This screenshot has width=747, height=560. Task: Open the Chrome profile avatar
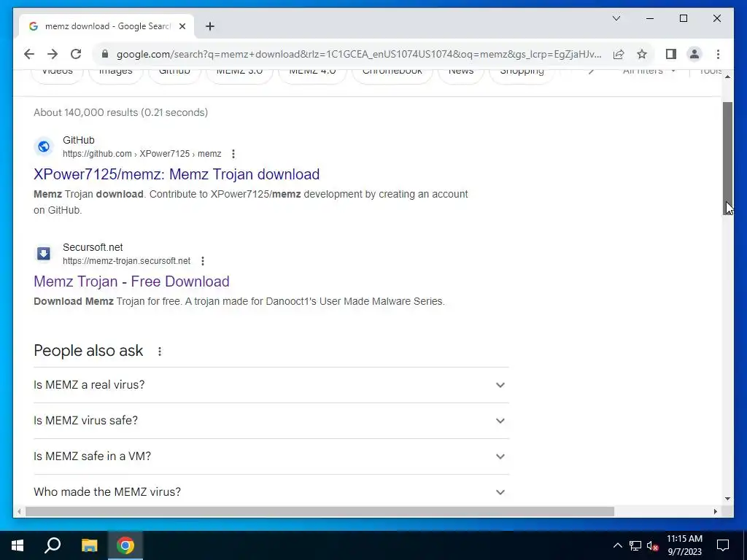tap(694, 54)
